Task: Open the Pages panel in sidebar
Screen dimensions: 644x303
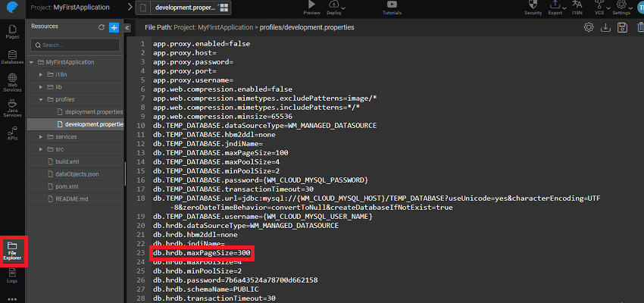Action: (12, 31)
